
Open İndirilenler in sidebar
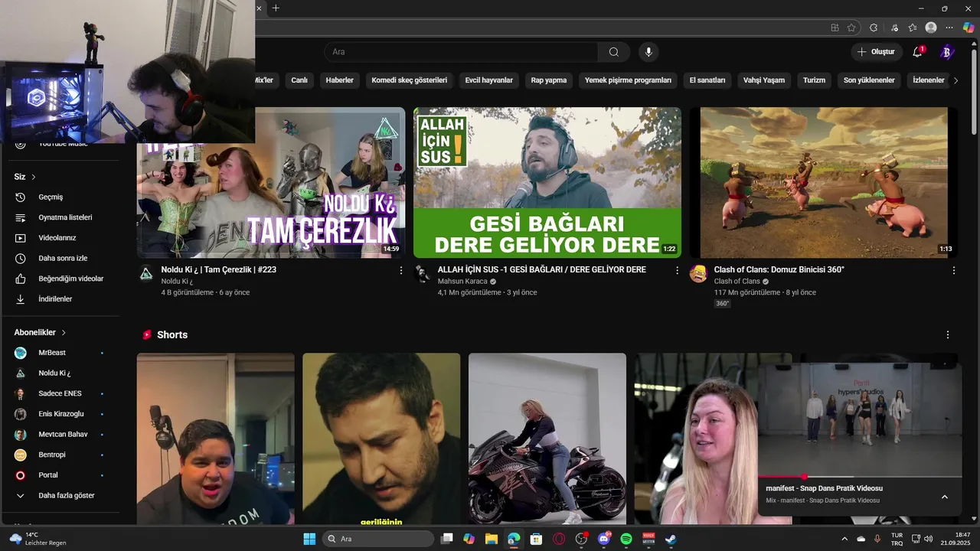tap(61, 299)
